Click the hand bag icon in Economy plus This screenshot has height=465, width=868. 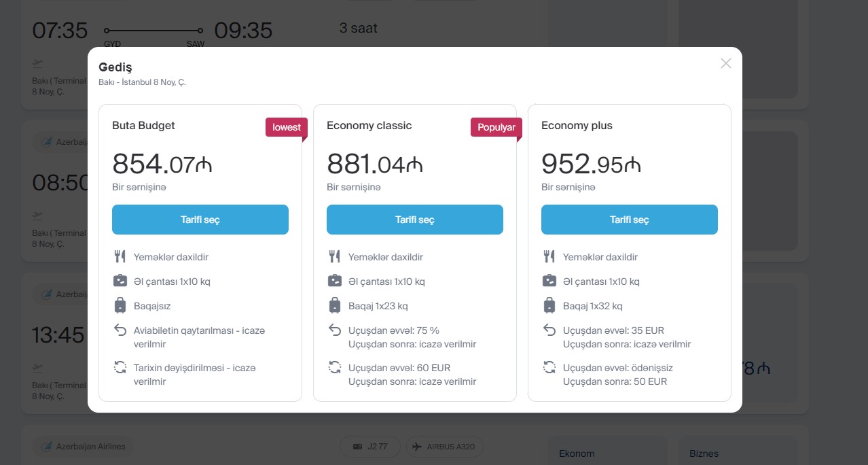click(549, 281)
